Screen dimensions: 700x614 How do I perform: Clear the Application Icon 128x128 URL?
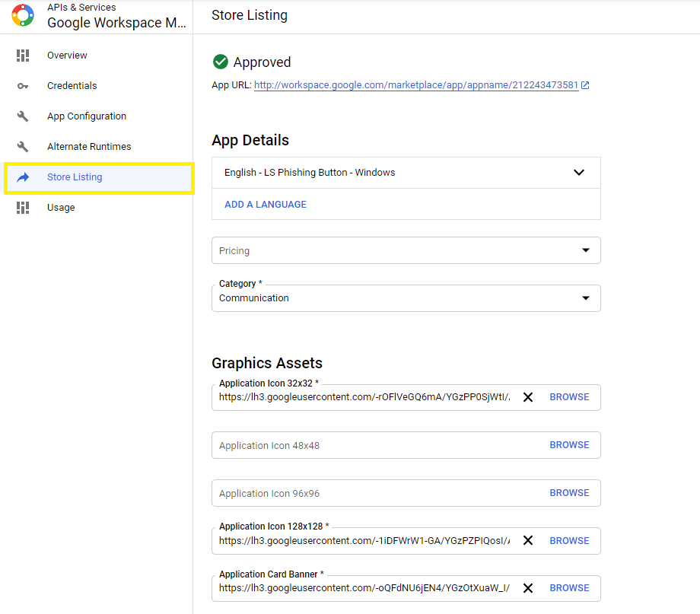tap(528, 540)
